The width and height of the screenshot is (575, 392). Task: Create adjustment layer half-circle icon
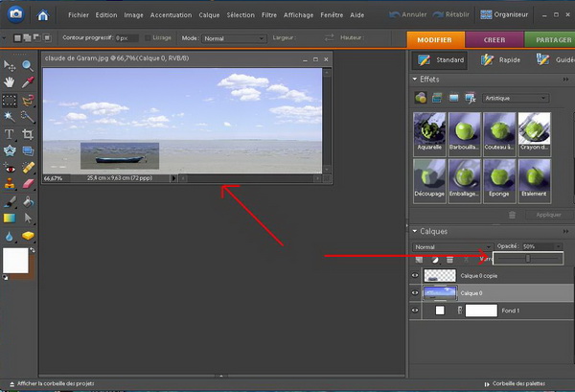[434, 260]
